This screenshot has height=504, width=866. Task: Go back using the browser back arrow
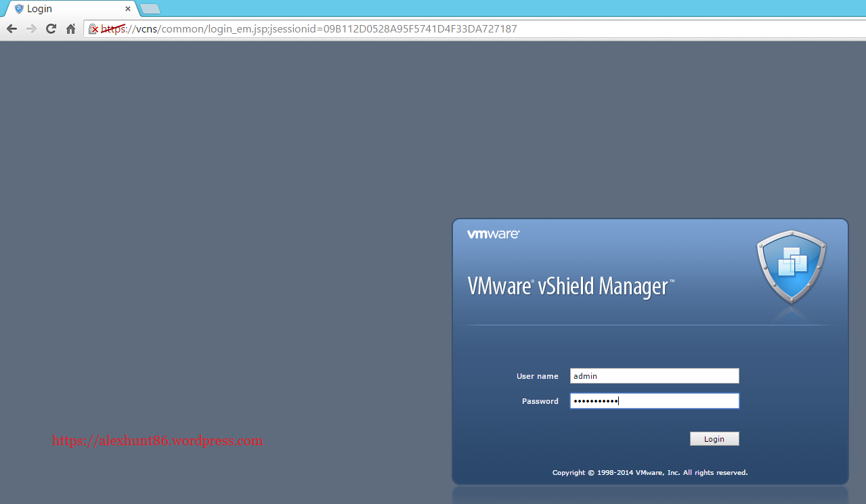(12, 29)
